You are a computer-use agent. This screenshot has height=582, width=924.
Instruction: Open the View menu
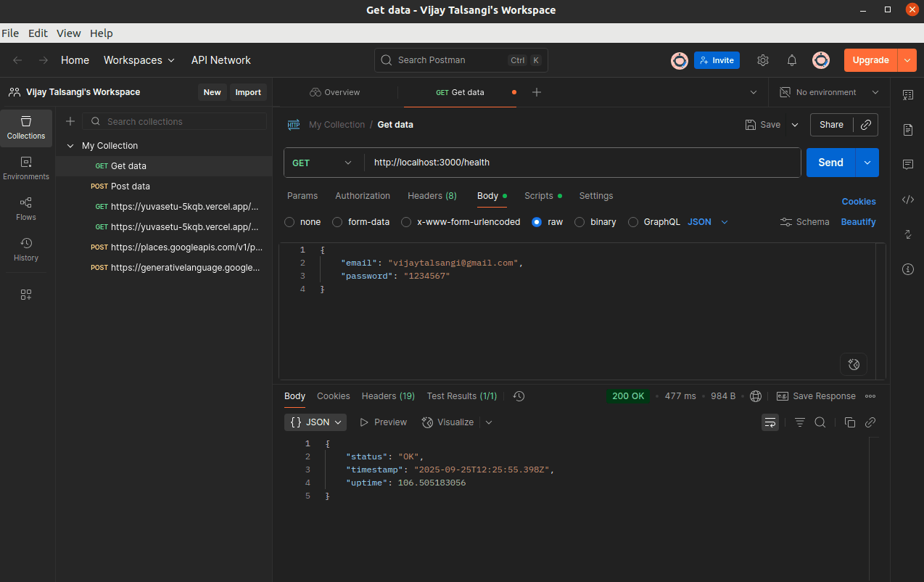point(68,33)
